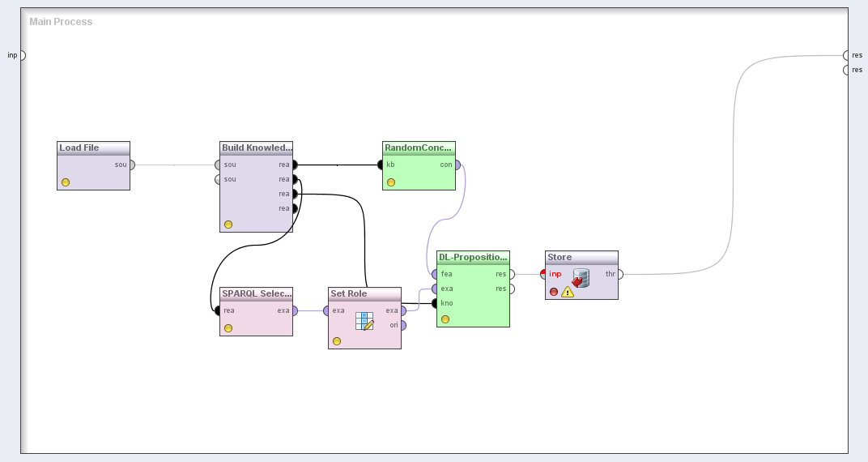The image size is (868, 462).
Task: Click the SPARQL Select operator's status indicator
Action: coord(228,328)
